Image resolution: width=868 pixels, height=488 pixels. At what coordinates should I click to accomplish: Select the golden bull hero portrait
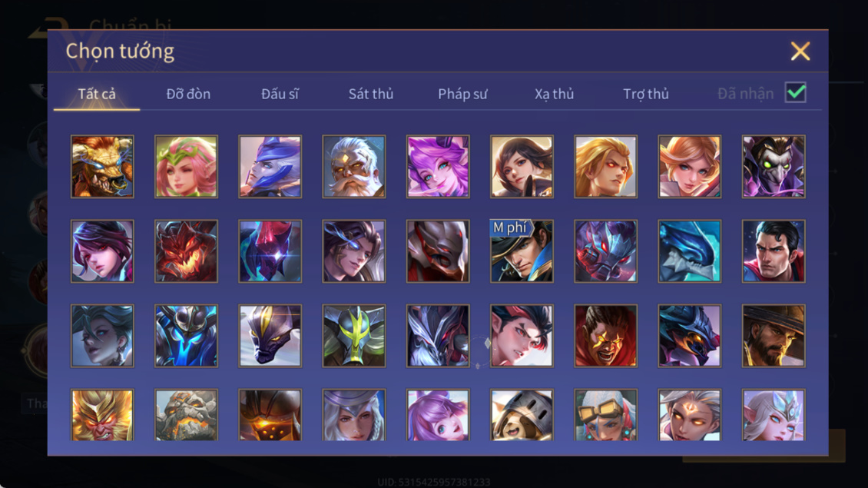coord(102,167)
